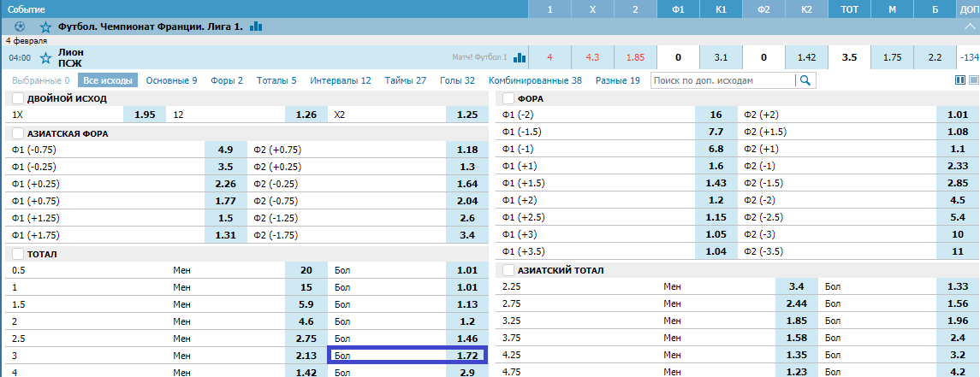
Task: Select Ф2 (+0.25) odds 1.3
Action: tap(467, 167)
